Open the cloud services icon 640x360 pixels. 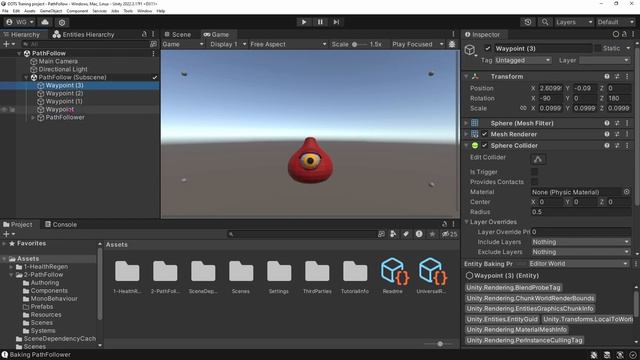45,22
